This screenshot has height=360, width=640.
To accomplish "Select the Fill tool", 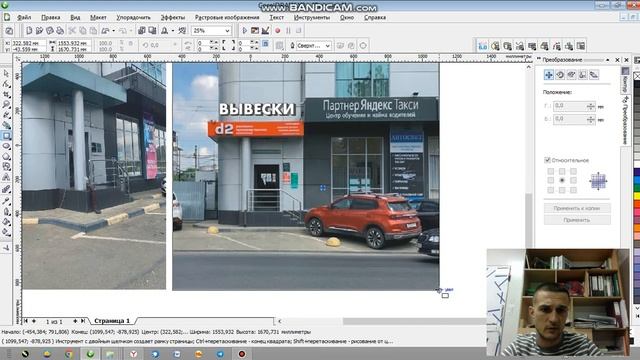I will coord(6,222).
